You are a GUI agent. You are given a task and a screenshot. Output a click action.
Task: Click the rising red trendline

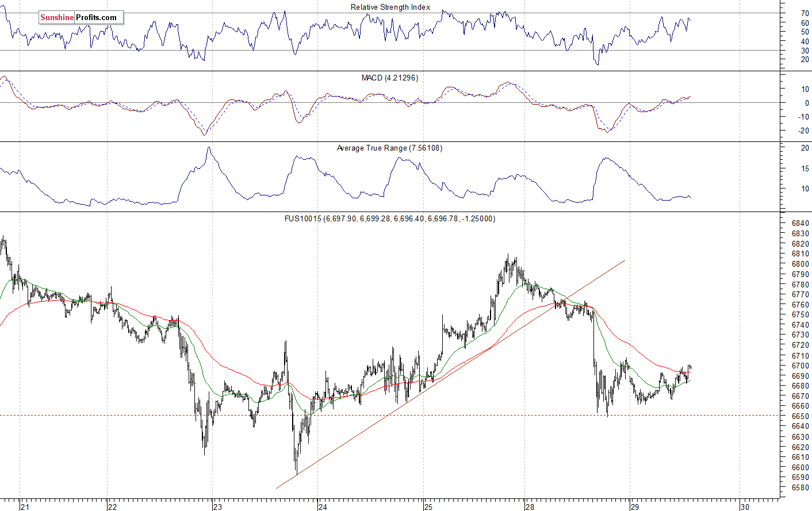click(x=451, y=374)
